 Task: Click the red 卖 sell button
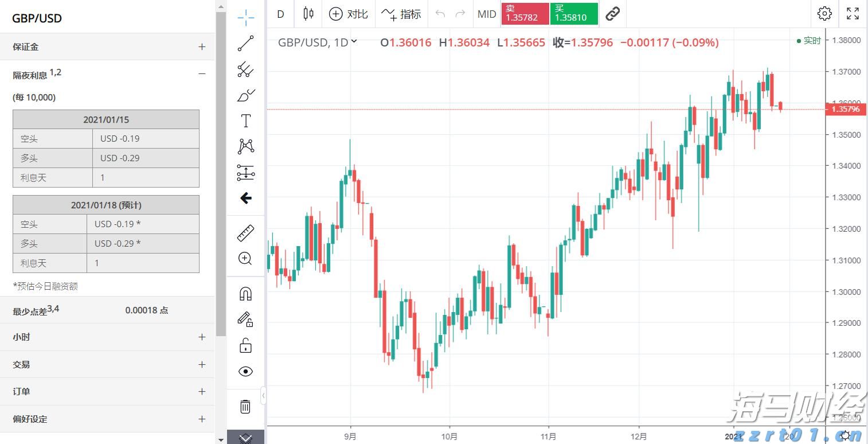524,14
